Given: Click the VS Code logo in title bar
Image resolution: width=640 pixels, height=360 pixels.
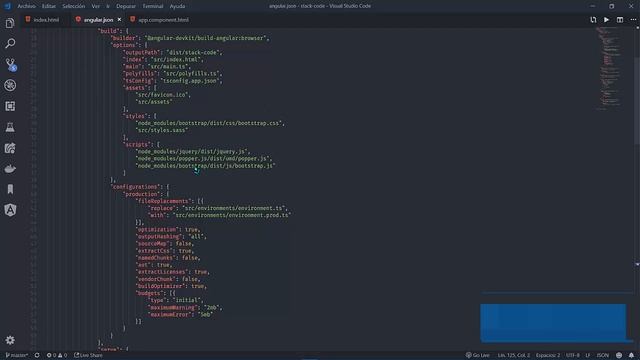Looking at the screenshot, I should (x=7, y=6).
